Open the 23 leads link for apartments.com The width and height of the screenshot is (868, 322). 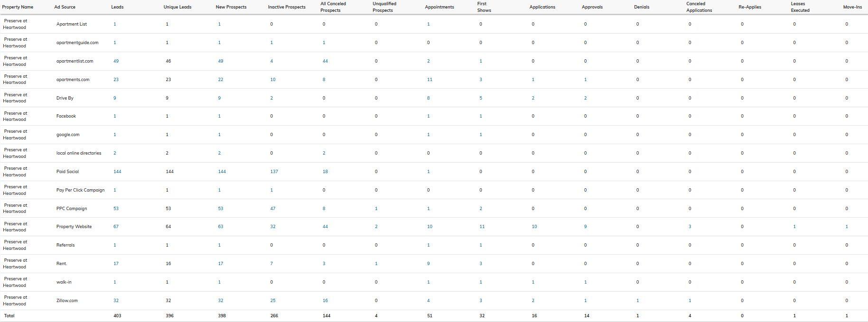[x=116, y=80]
